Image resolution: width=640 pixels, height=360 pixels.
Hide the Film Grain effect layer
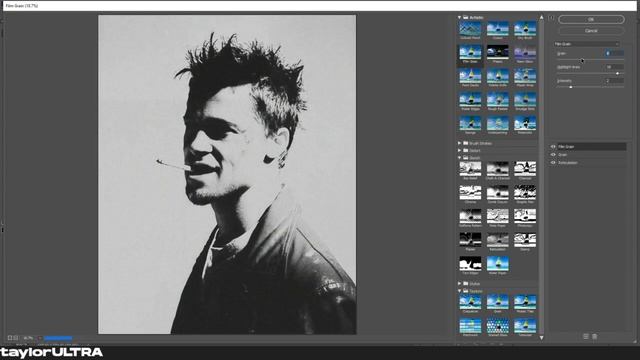click(x=553, y=147)
